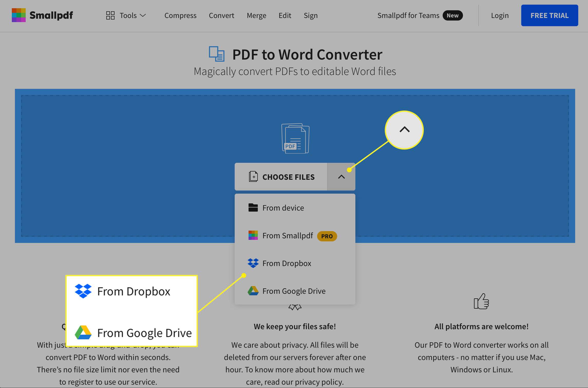This screenshot has height=388, width=588.
Task: Click the Dropbox icon in dropdown
Action: click(252, 263)
